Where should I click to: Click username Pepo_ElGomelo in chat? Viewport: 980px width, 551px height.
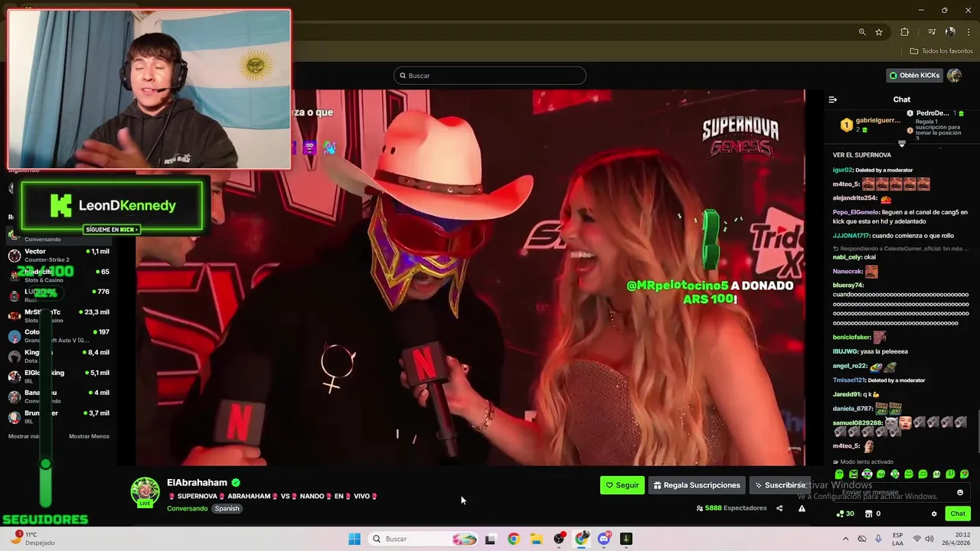855,212
